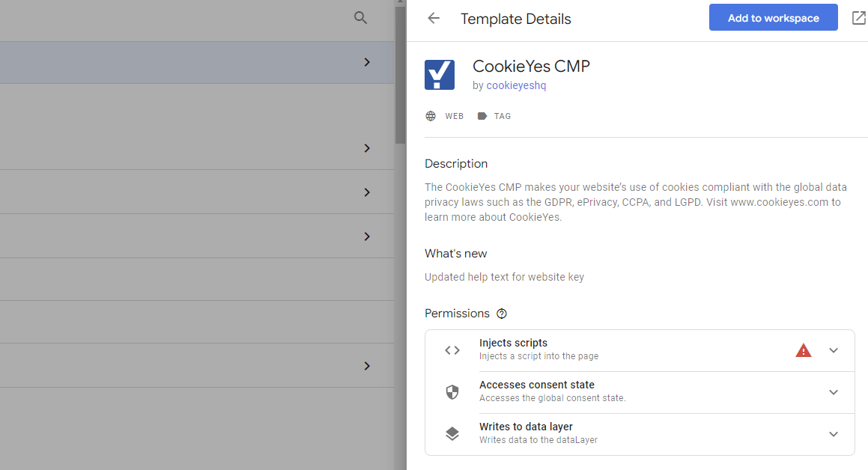The height and width of the screenshot is (470, 868).
Task: Click the What's new heading
Action: [455, 254]
